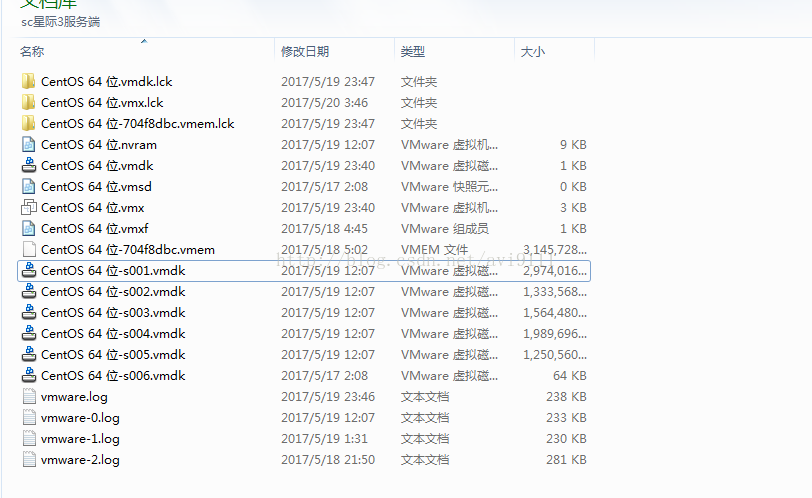This screenshot has width=812, height=498.
Task: Click the s005.vmdk disk icon
Action: click(x=28, y=355)
